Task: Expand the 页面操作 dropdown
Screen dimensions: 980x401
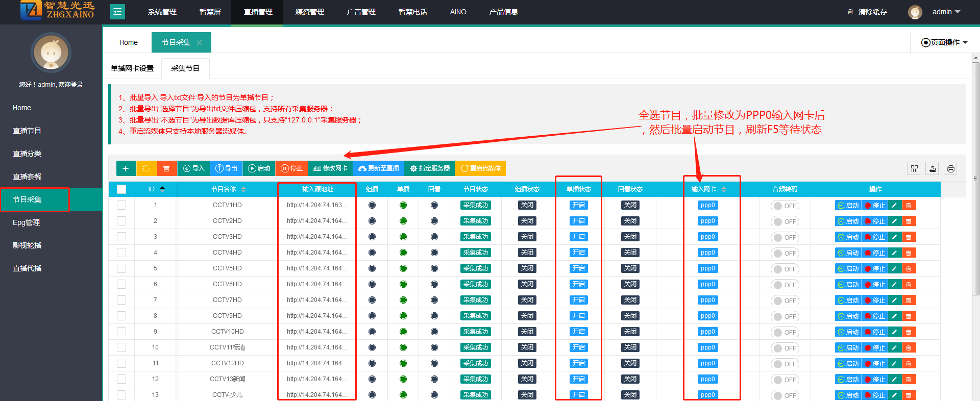Action: pos(944,42)
